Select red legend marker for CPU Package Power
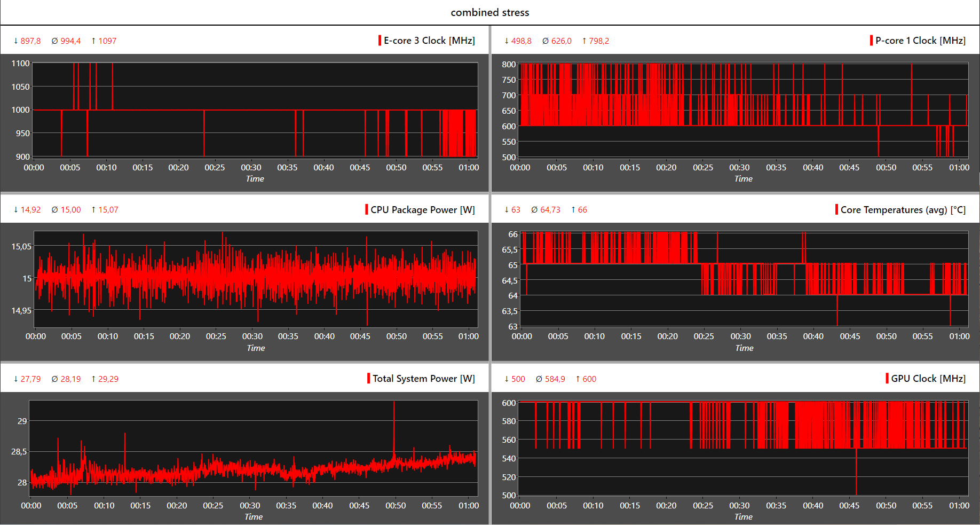Image resolution: width=980 pixels, height=525 pixels. pyautogui.click(x=367, y=209)
